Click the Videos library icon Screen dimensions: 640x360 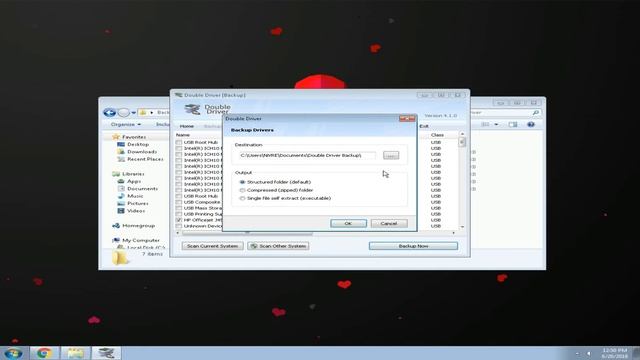coord(121,211)
